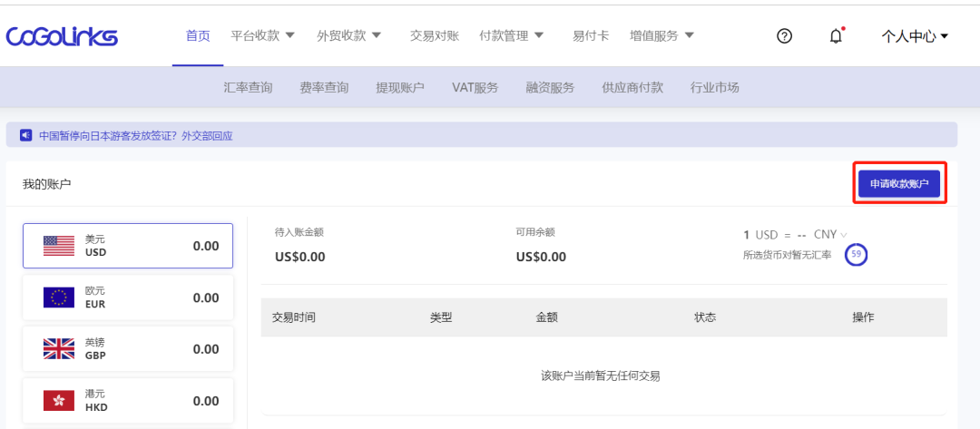
Task: Select the 美元 USD account card
Action: coord(128,246)
